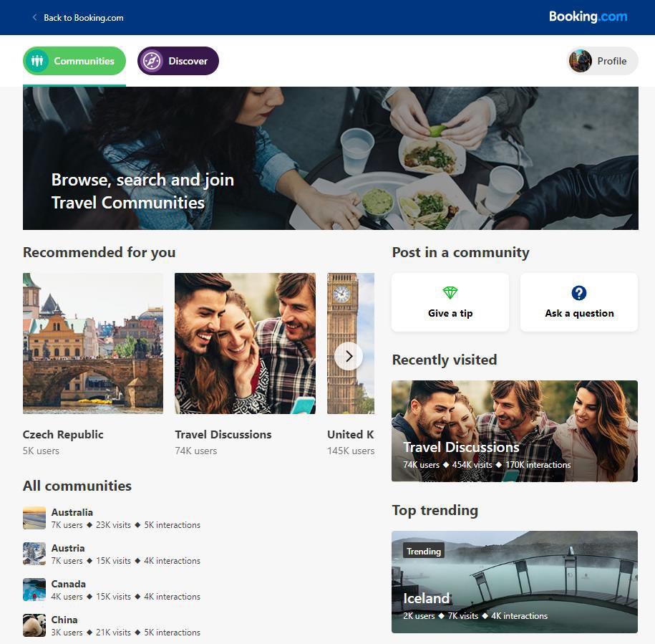Image resolution: width=655 pixels, height=644 pixels.
Task: Click the hero banner Travel Communities image
Action: (x=331, y=158)
